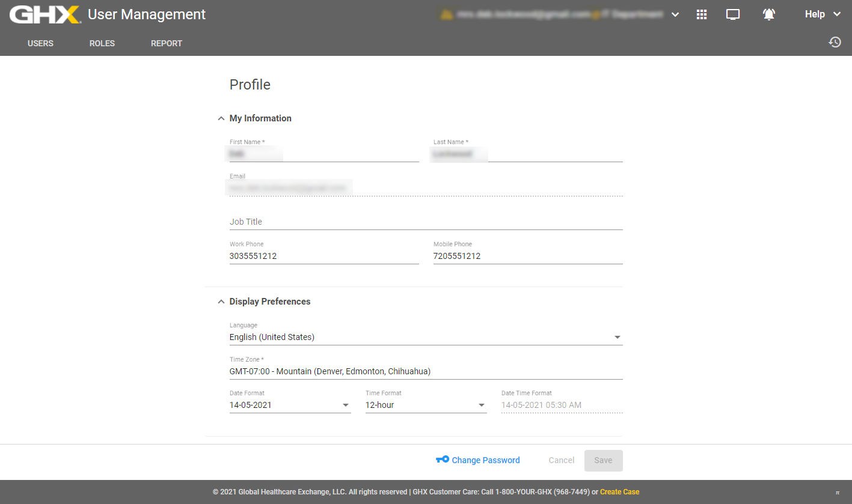Click the Change Password link
The width and height of the screenshot is (852, 504).
[485, 460]
